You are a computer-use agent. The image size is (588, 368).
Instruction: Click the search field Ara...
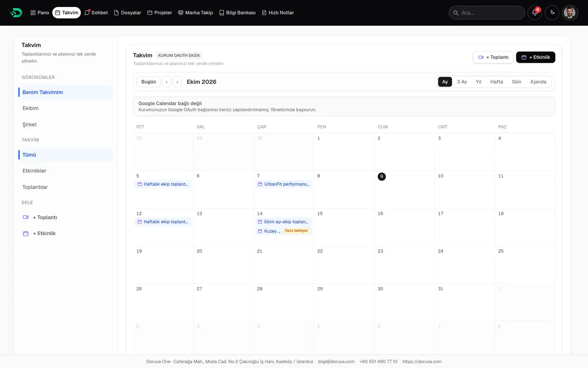pyautogui.click(x=487, y=13)
